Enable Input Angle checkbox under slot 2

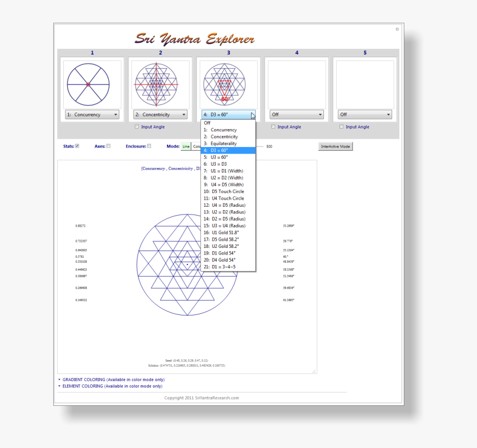(x=136, y=126)
